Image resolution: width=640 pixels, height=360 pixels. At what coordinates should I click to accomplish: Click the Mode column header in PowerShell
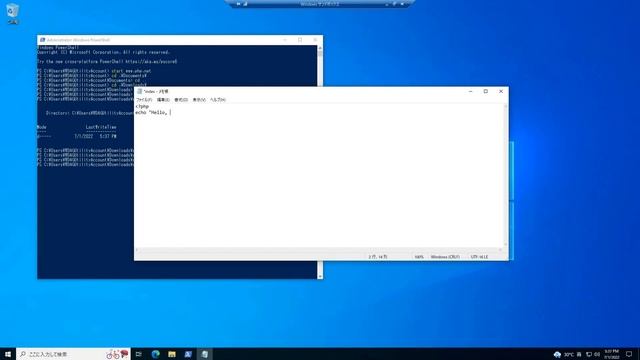tap(42, 127)
